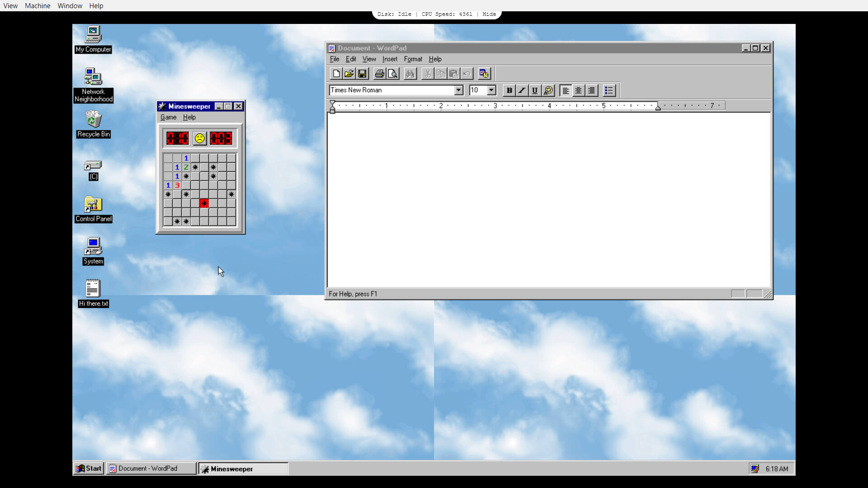
Task: Open My Computer desktop icon
Action: pos(93,39)
